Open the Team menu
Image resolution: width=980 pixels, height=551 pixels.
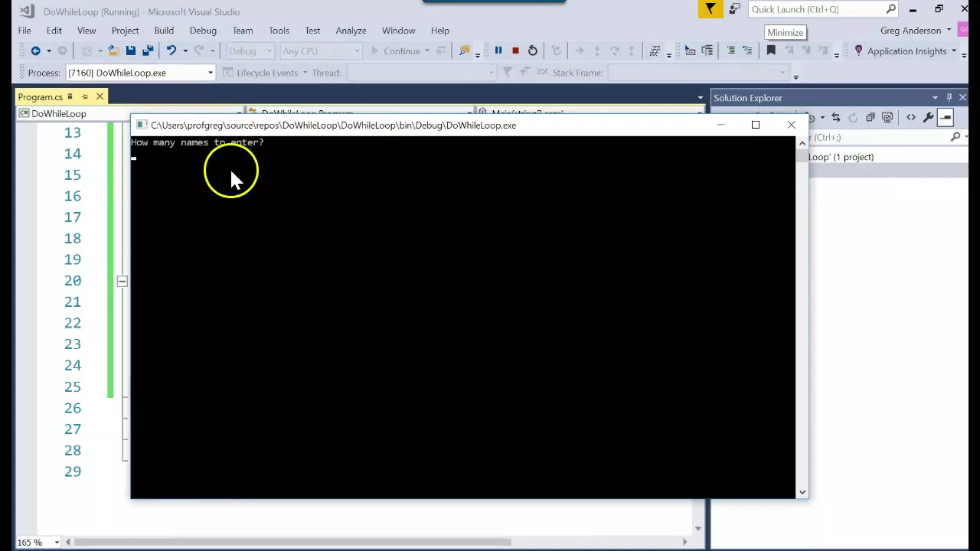243,31
